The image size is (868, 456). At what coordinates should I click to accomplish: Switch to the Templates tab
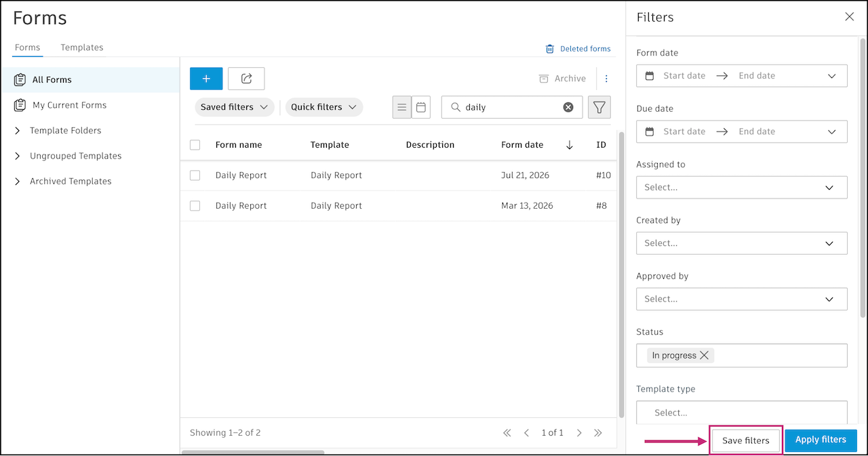pyautogui.click(x=82, y=48)
